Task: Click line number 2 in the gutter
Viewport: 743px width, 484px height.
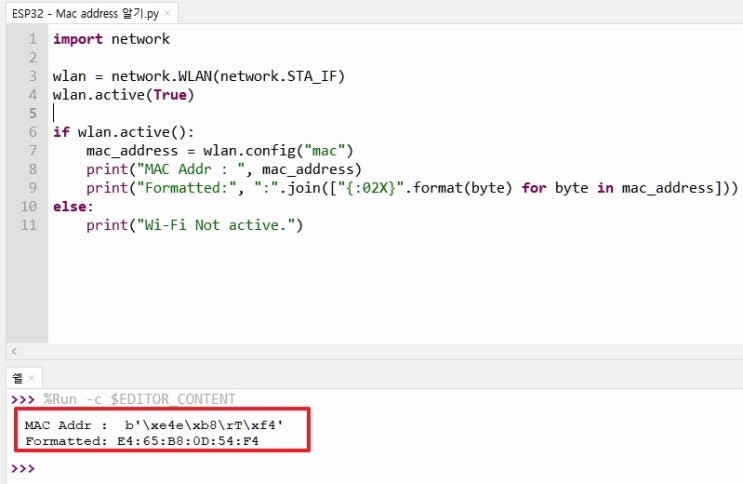Action: click(32, 57)
